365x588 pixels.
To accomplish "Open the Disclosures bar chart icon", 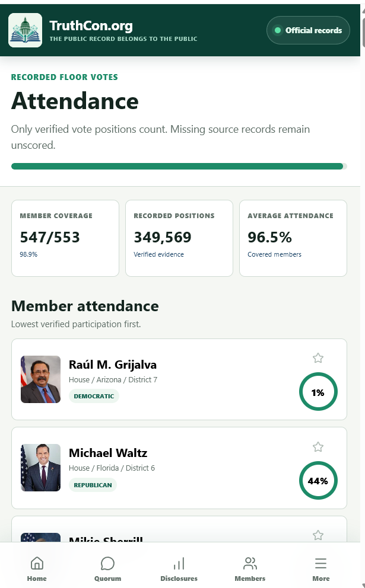I will [x=179, y=563].
